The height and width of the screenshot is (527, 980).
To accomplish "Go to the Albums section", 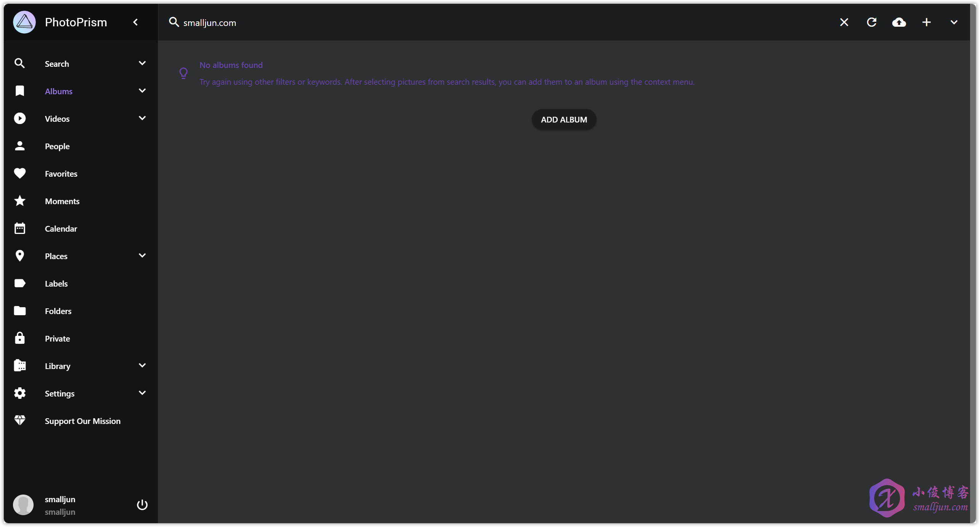I will click(x=58, y=91).
